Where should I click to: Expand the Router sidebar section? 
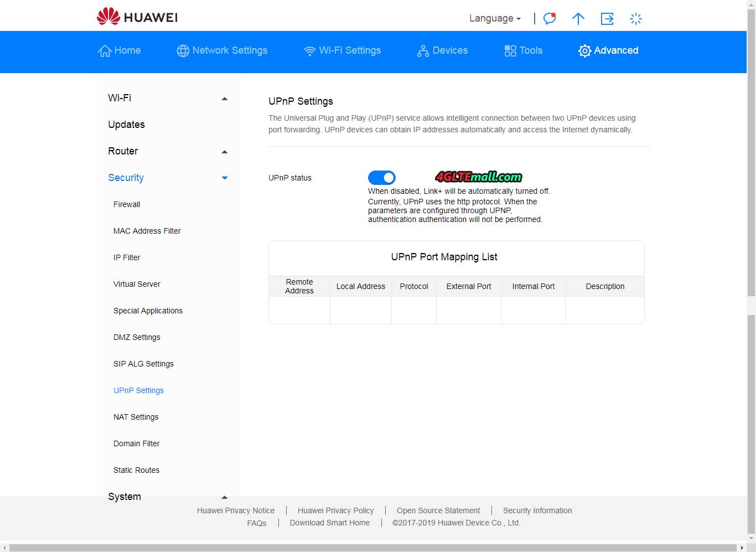coord(224,152)
